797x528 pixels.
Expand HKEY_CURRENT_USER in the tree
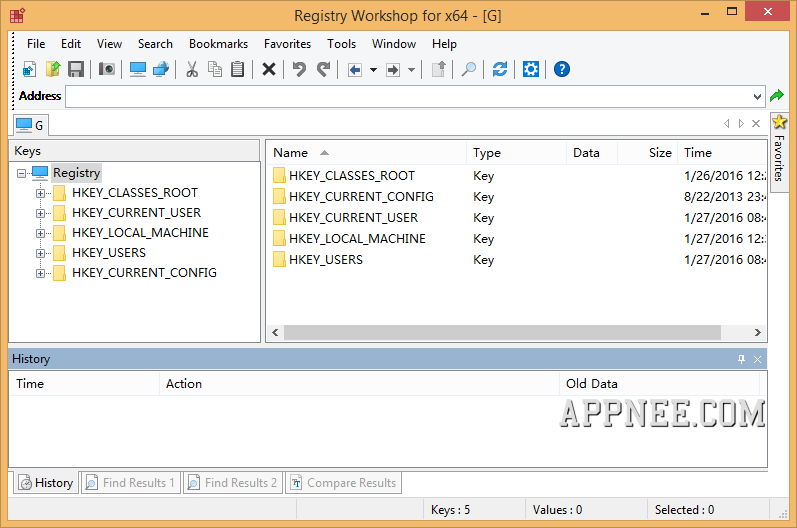coord(40,213)
